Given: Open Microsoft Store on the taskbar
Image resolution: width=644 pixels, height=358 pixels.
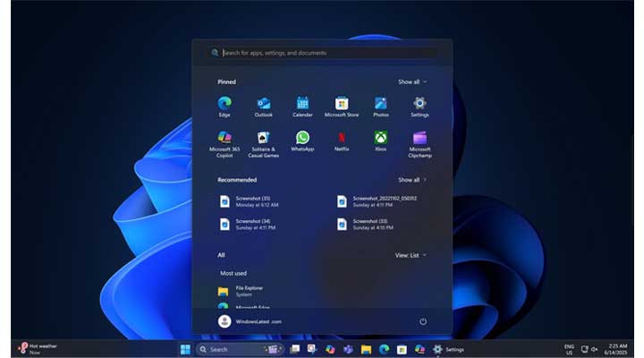Looking at the screenshot, I should 402,349.
